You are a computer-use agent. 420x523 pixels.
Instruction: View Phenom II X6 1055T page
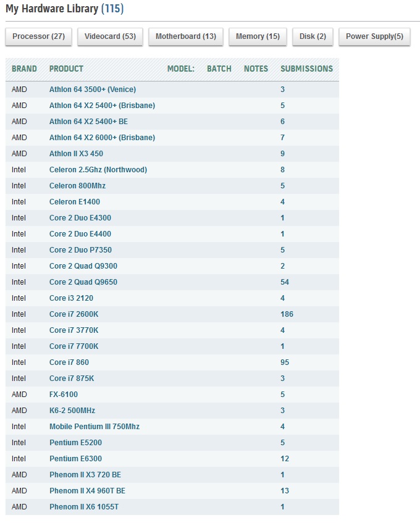pos(84,507)
